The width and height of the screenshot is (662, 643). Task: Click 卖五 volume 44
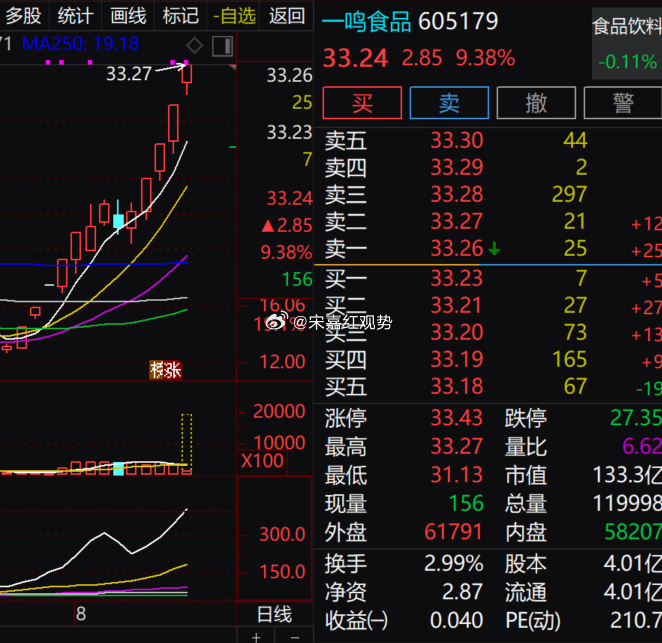coord(575,140)
